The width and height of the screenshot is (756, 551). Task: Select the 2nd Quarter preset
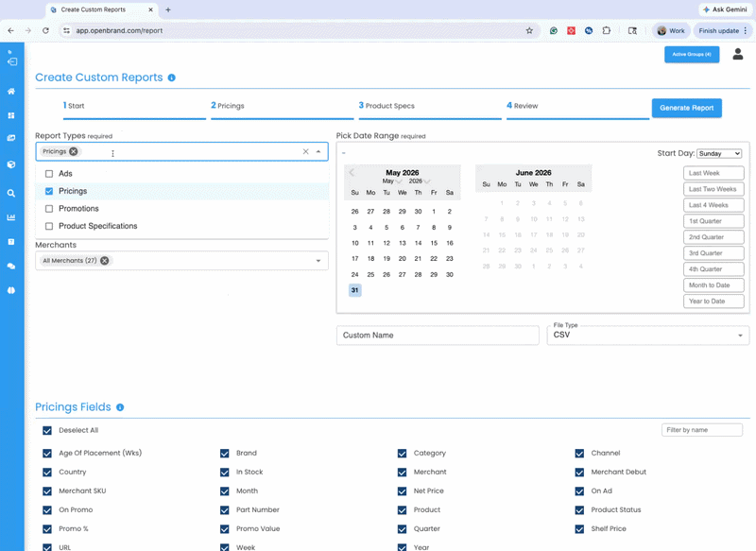(x=713, y=237)
